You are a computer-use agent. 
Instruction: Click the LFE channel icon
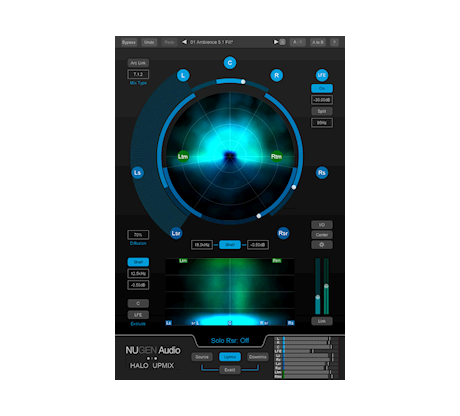(x=322, y=75)
